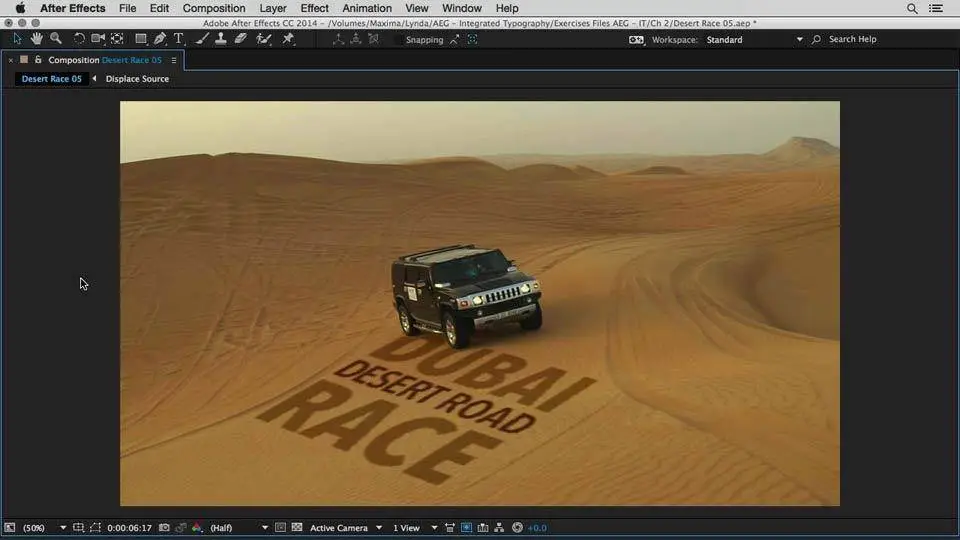This screenshot has height=540, width=960.
Task: Open the Help menu
Action: click(x=507, y=8)
